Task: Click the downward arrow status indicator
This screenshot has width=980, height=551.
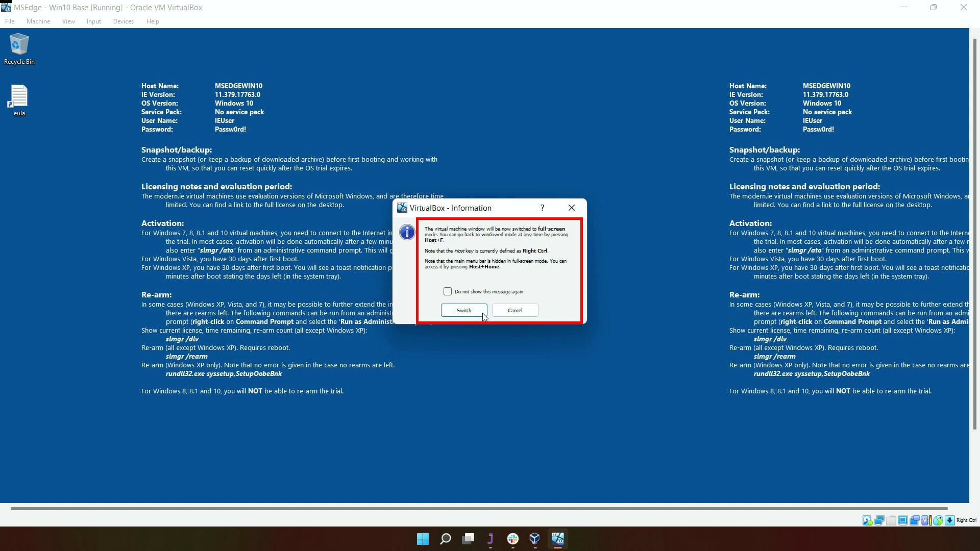Action: coord(950,520)
